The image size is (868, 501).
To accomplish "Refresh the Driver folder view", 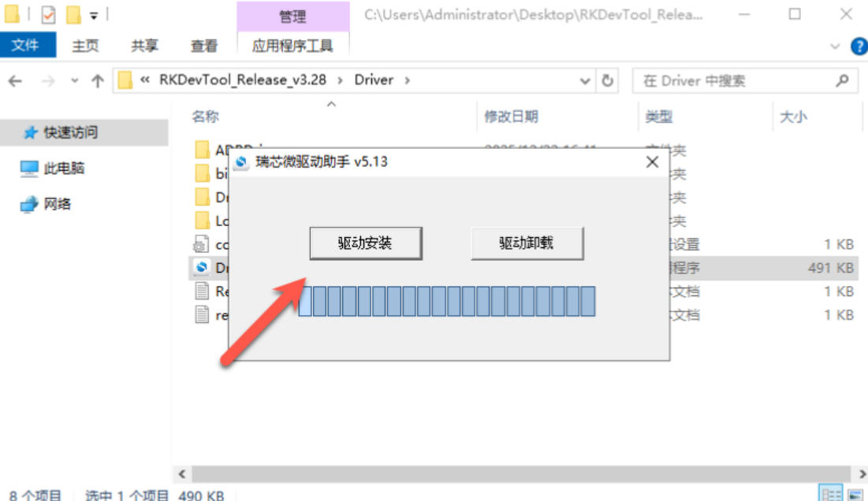I will pos(607,80).
